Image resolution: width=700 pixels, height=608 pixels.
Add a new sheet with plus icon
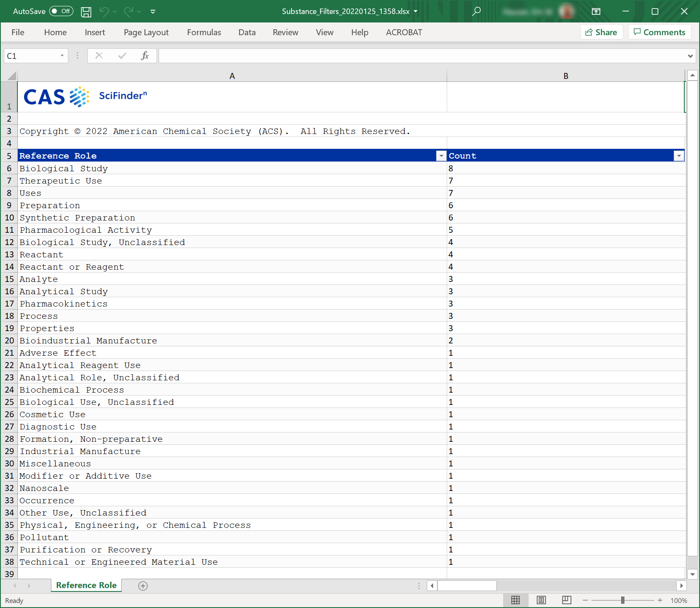coord(143,586)
